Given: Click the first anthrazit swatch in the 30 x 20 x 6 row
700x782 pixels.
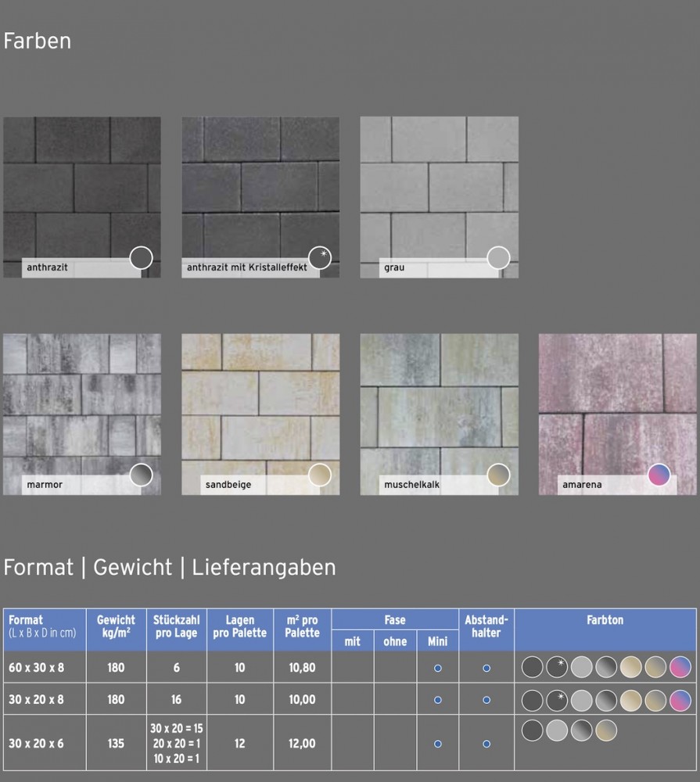Looking at the screenshot, I should [533, 730].
